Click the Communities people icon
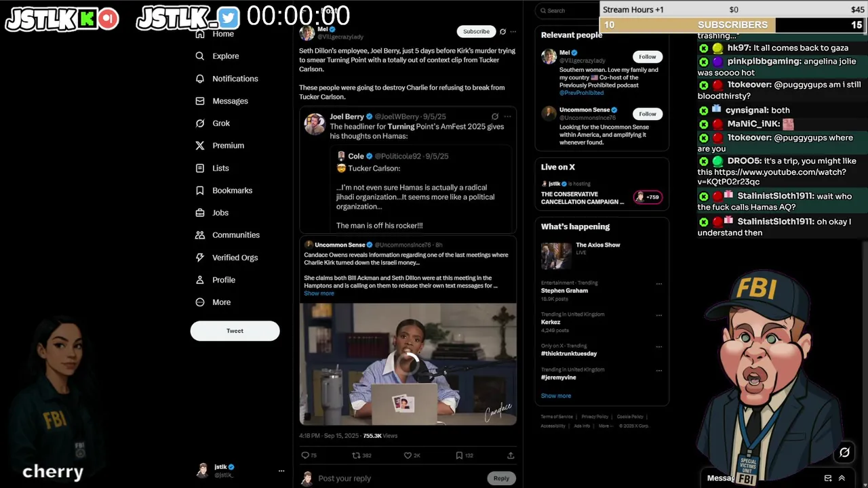Viewport: 868px width, 488px height. (200, 235)
